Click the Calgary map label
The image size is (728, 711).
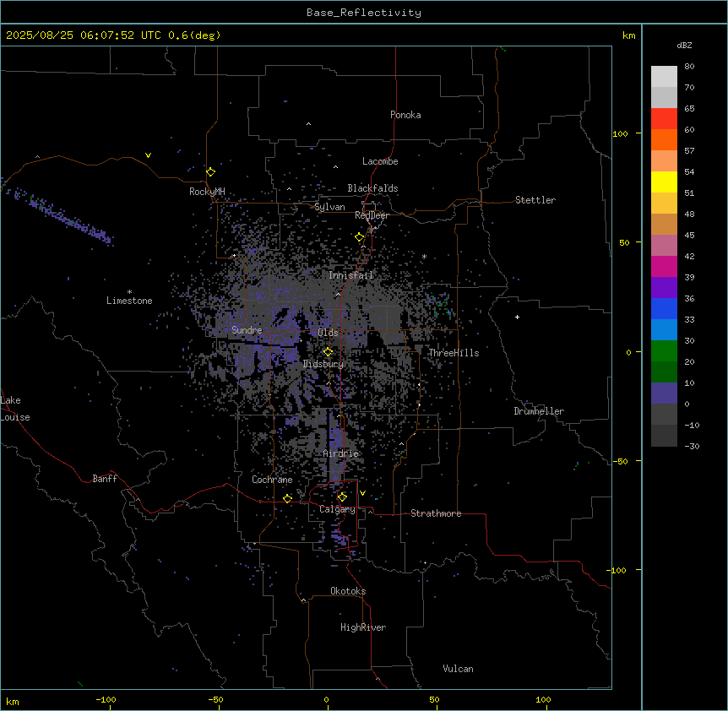337,509
